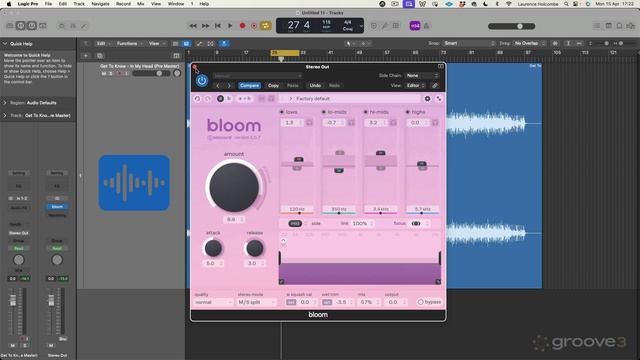Image resolution: width=640 pixels, height=360 pixels.
Task: Click the Compare button in plugin header
Action: pyautogui.click(x=249, y=86)
